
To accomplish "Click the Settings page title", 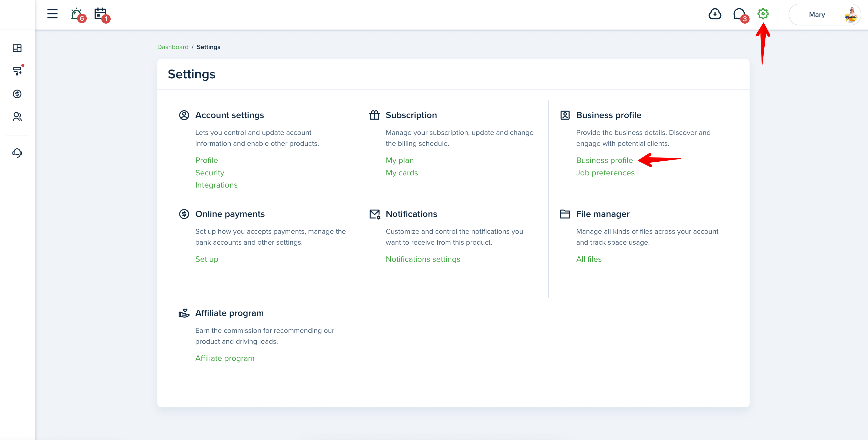I will click(x=191, y=74).
